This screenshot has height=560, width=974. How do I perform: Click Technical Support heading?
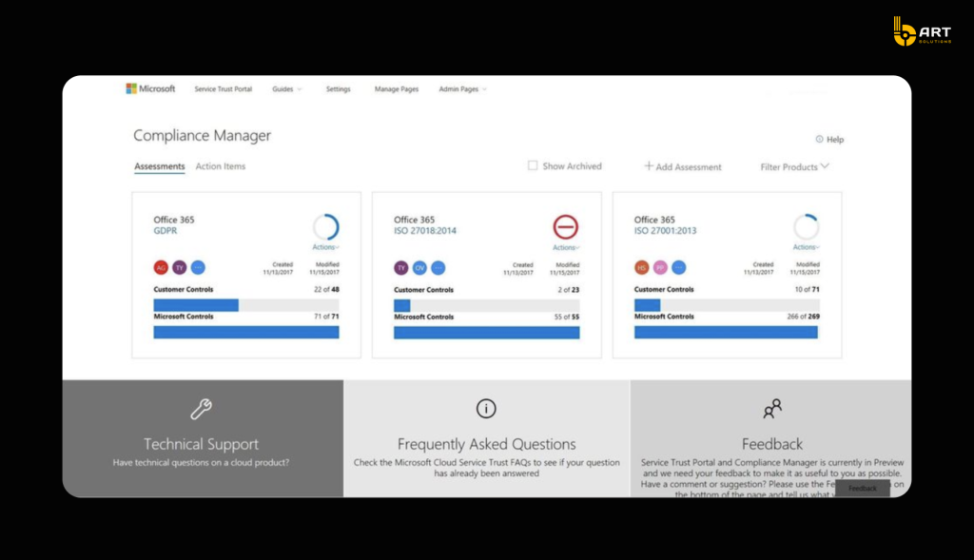(x=202, y=444)
